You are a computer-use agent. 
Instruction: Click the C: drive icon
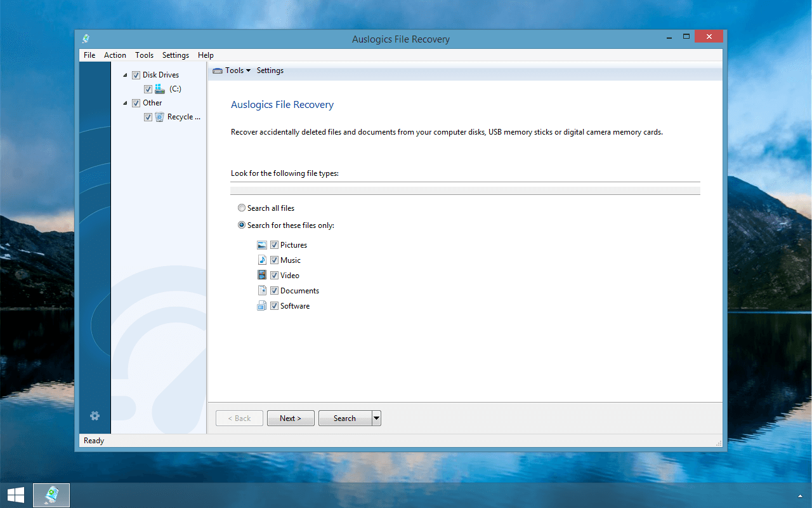pos(160,89)
